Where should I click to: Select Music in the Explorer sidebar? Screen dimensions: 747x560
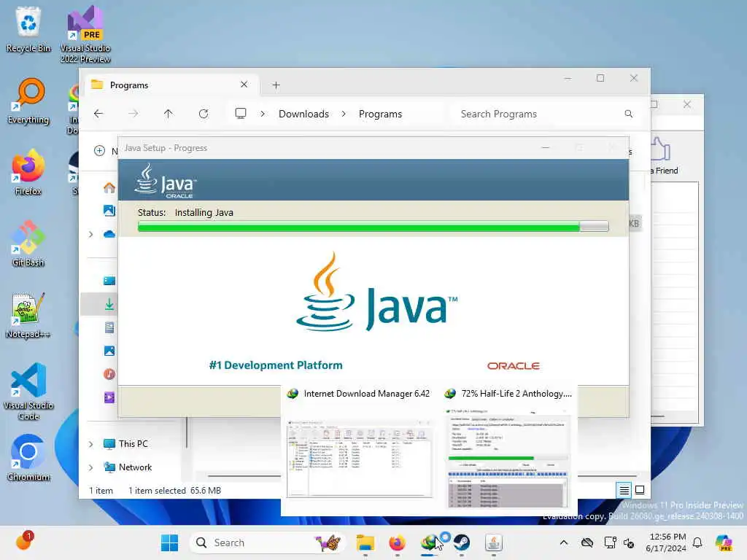[x=109, y=374]
